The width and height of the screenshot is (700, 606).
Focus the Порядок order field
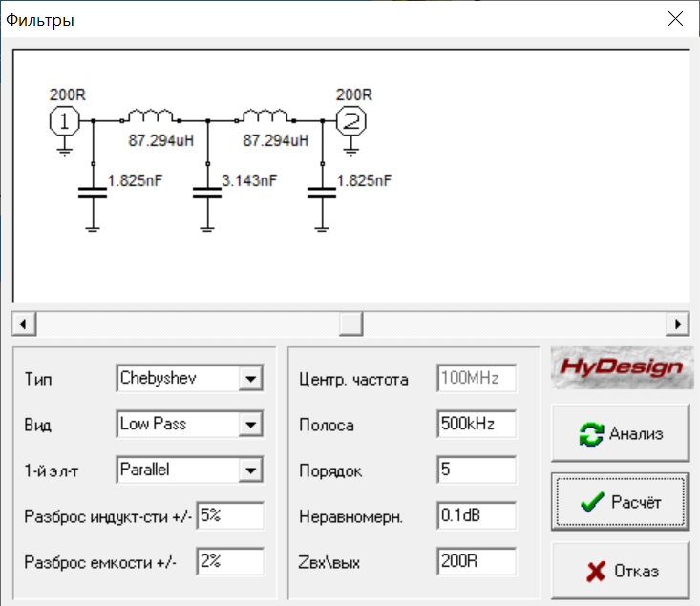coord(476,470)
